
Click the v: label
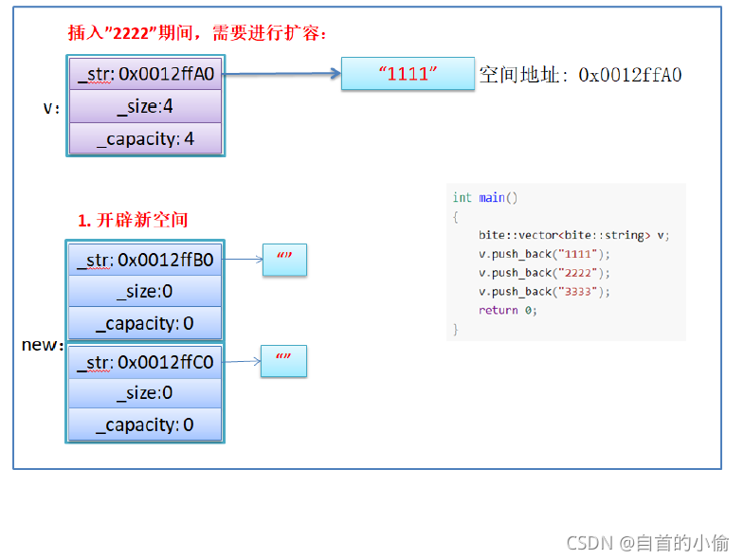pyautogui.click(x=51, y=108)
